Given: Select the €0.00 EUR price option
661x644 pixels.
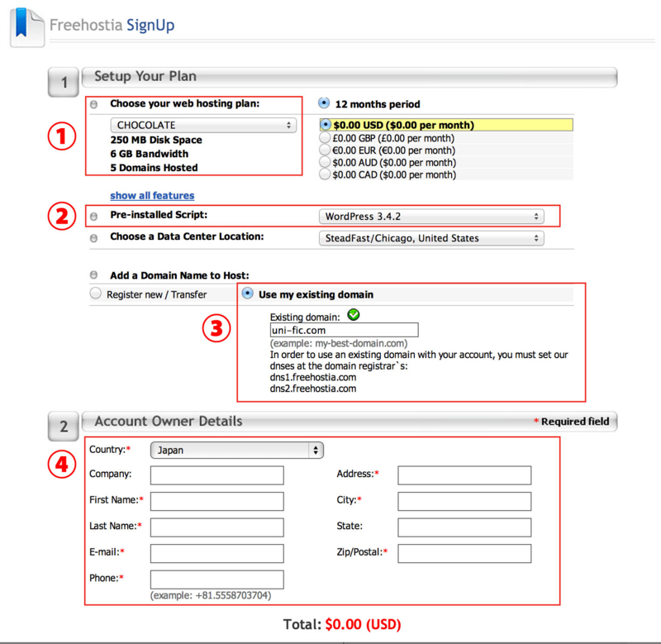Looking at the screenshot, I should pos(325,150).
